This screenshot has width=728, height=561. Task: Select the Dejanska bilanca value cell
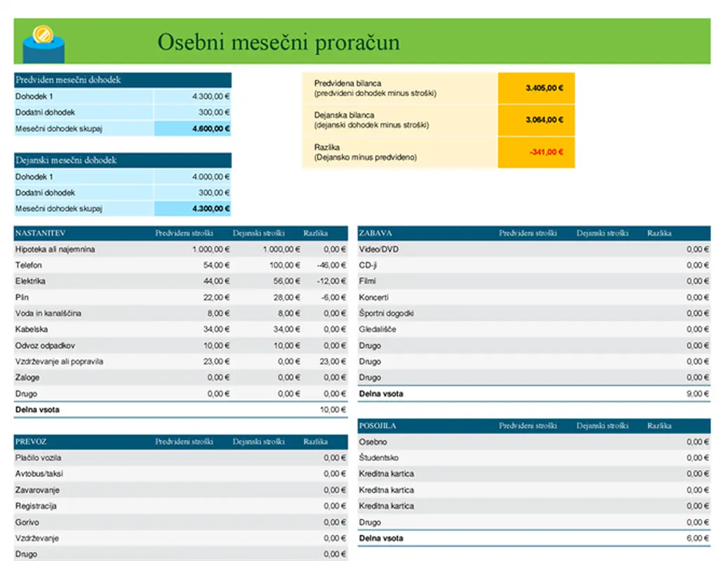pyautogui.click(x=537, y=119)
